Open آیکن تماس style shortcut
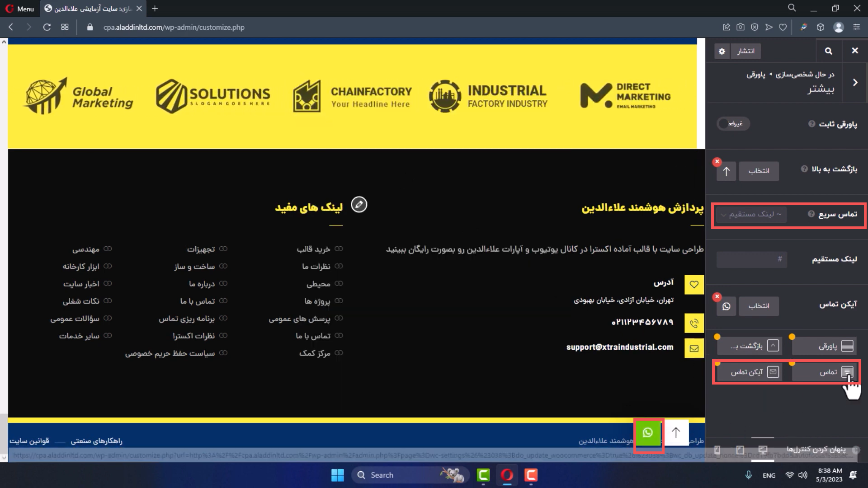 749,372
